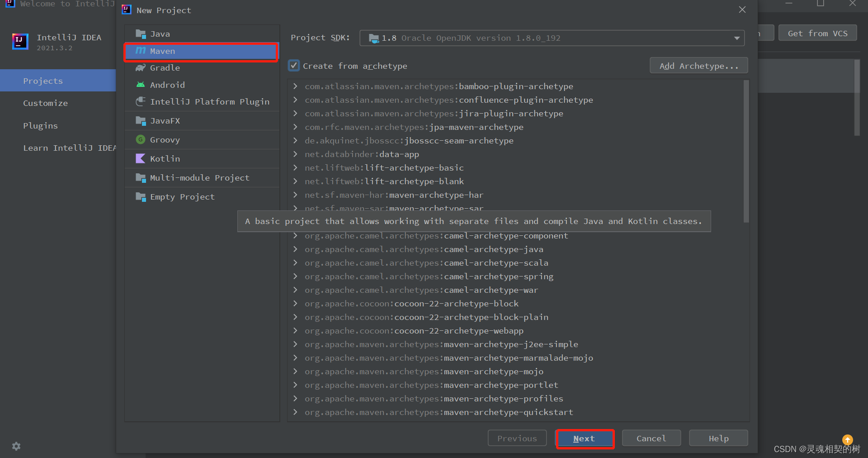The image size is (868, 458).
Task: Open the Customize tab in Welcome window
Action: click(58, 103)
